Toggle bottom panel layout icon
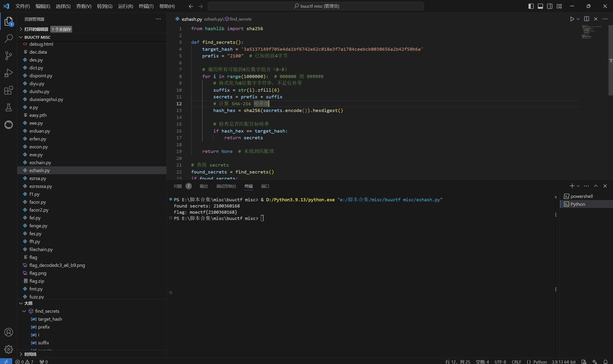This screenshot has height=364, width=613. click(540, 6)
